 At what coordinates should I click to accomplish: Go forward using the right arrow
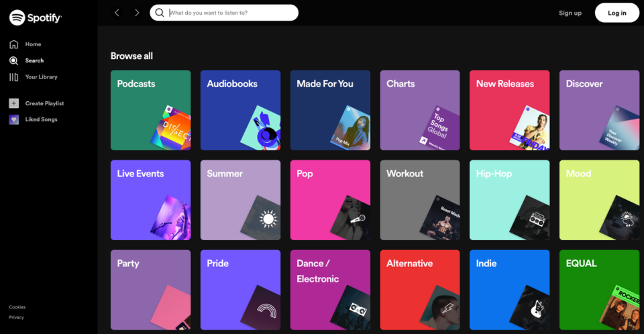pos(137,13)
